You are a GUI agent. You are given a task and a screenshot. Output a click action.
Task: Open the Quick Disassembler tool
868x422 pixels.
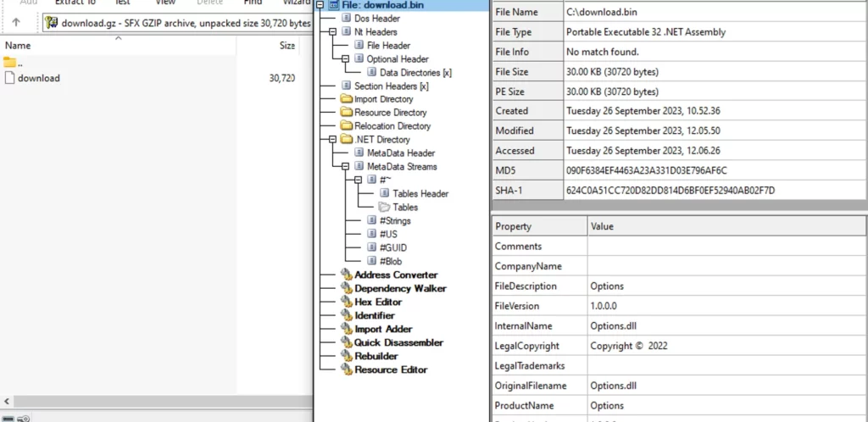pyautogui.click(x=398, y=342)
